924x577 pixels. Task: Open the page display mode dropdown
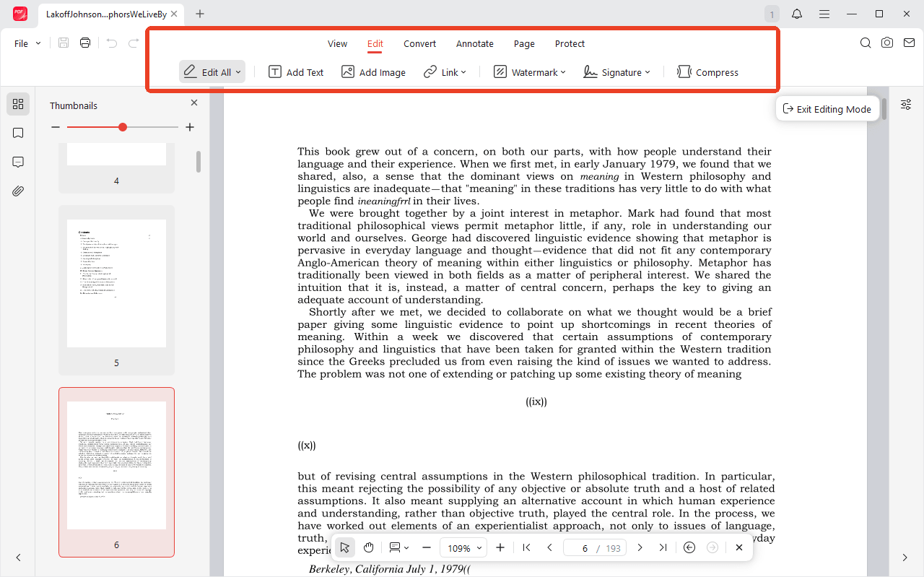399,547
